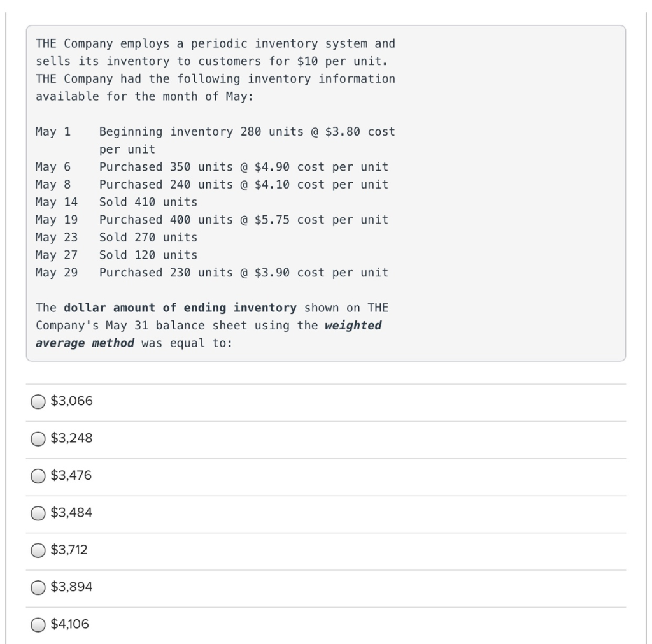Select the $4,106 answer choice
652x644 pixels.
38,624
